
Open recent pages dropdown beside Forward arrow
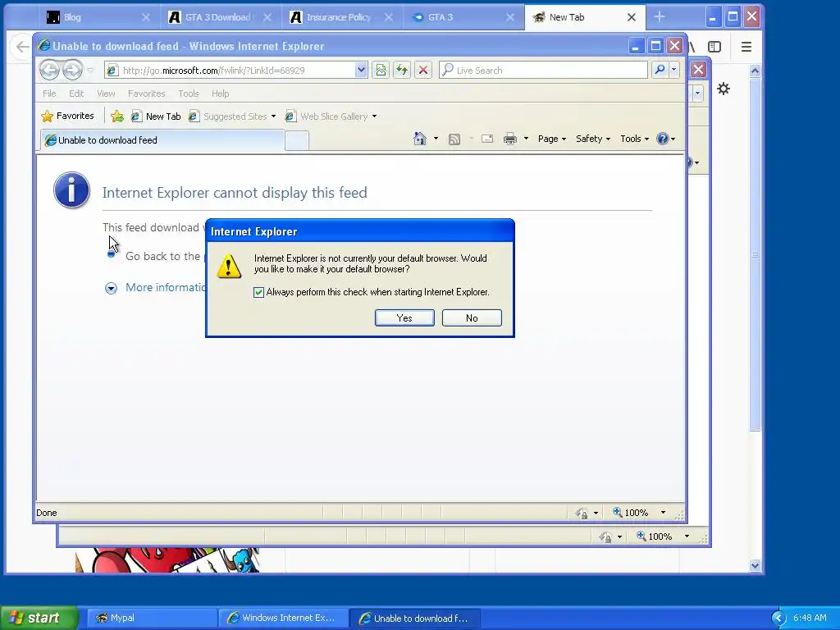tap(90, 71)
